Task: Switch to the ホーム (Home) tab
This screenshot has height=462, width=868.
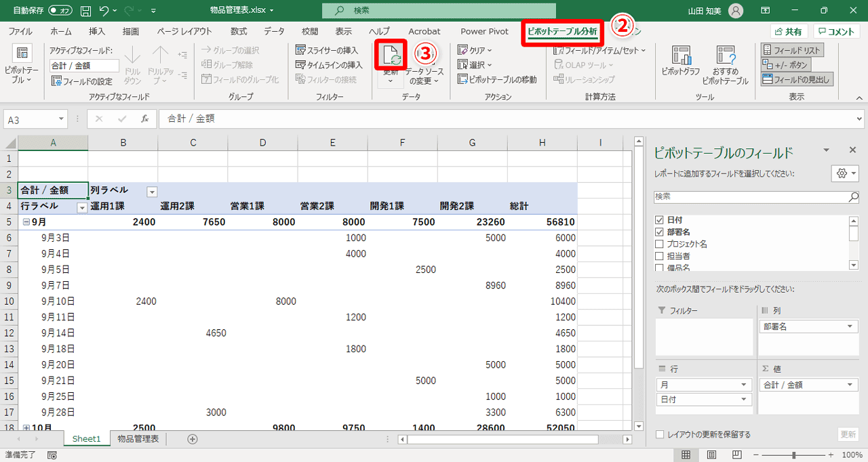Action: 61,31
